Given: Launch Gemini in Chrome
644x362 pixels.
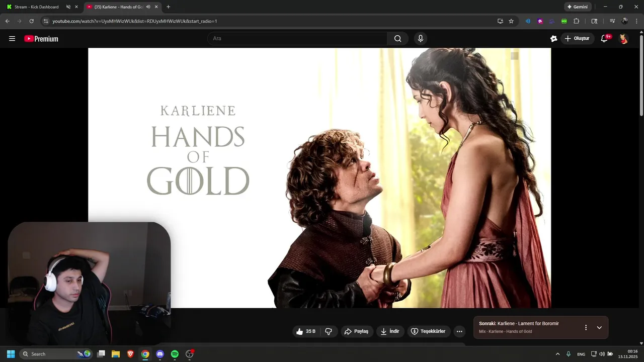Looking at the screenshot, I should point(578,7).
